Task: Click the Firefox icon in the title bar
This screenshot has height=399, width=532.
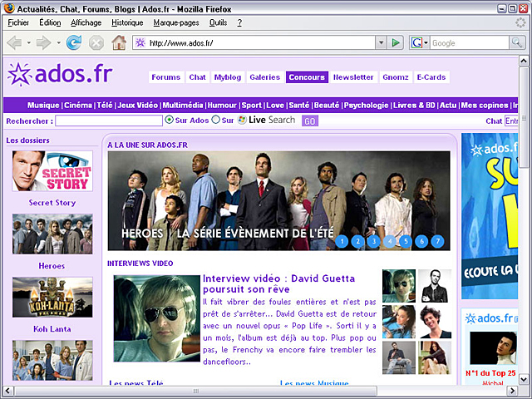Action: pos(9,7)
